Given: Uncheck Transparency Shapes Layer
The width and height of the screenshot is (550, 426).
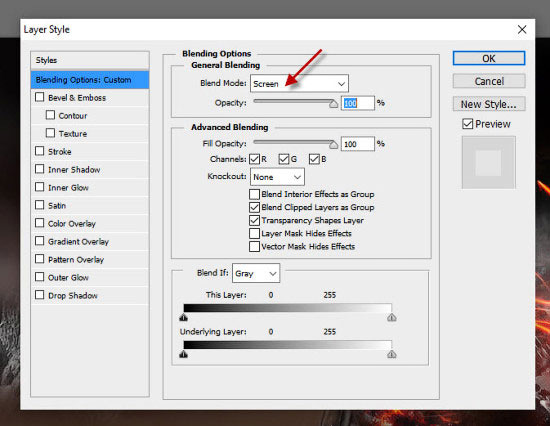Looking at the screenshot, I should coord(254,220).
